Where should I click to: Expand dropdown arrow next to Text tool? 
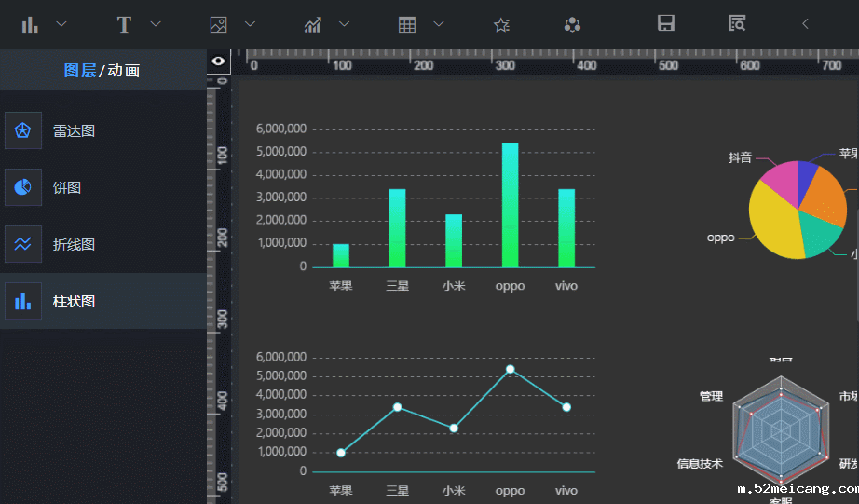tap(156, 24)
